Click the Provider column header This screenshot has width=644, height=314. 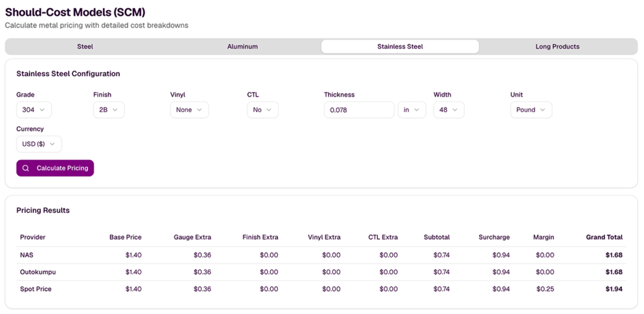33,237
